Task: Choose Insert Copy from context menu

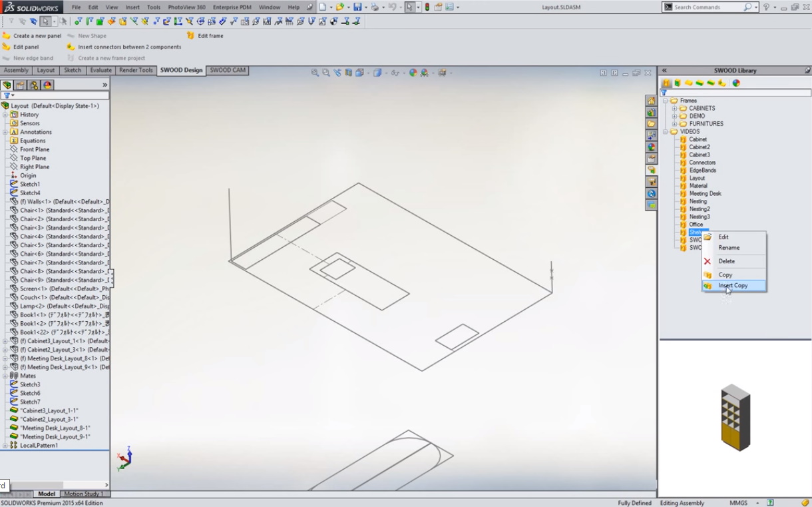Action: tap(733, 286)
